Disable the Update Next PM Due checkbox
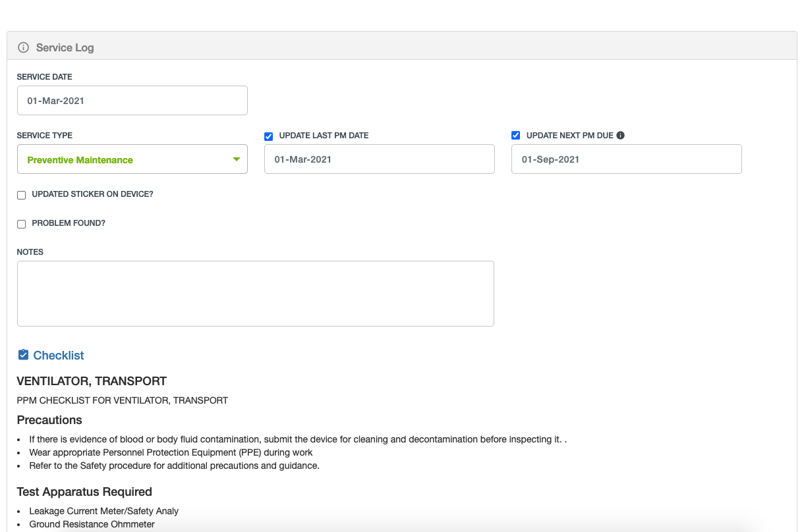The width and height of the screenshot is (804, 532). tap(515, 136)
